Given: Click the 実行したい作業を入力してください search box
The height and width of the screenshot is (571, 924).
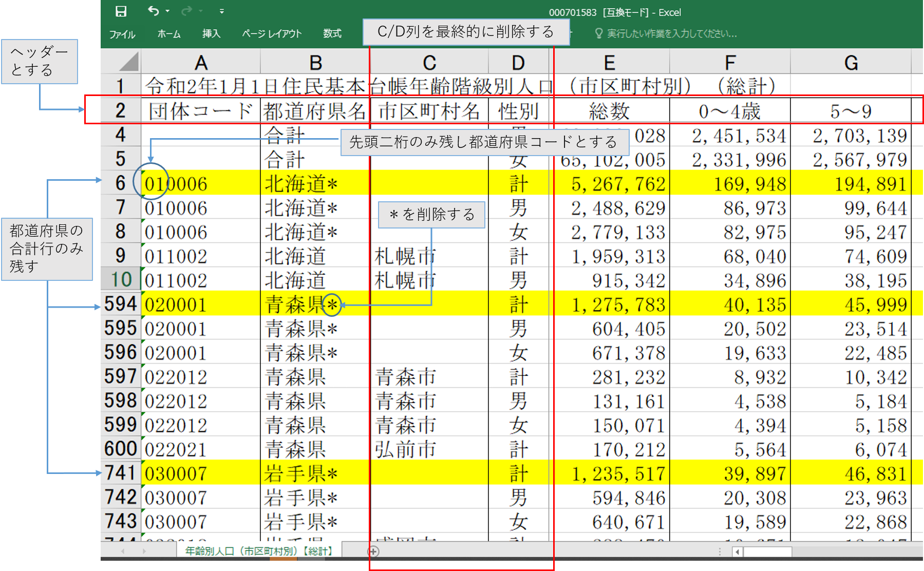Looking at the screenshot, I should (672, 34).
